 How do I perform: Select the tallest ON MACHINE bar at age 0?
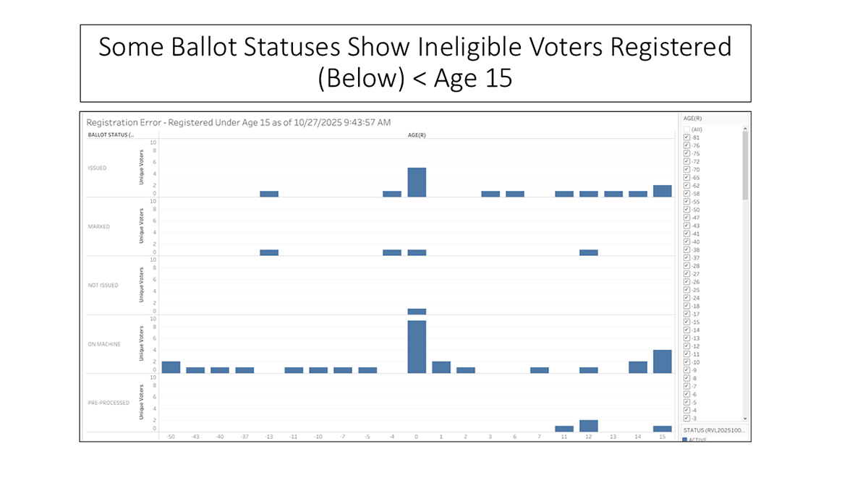(416, 346)
